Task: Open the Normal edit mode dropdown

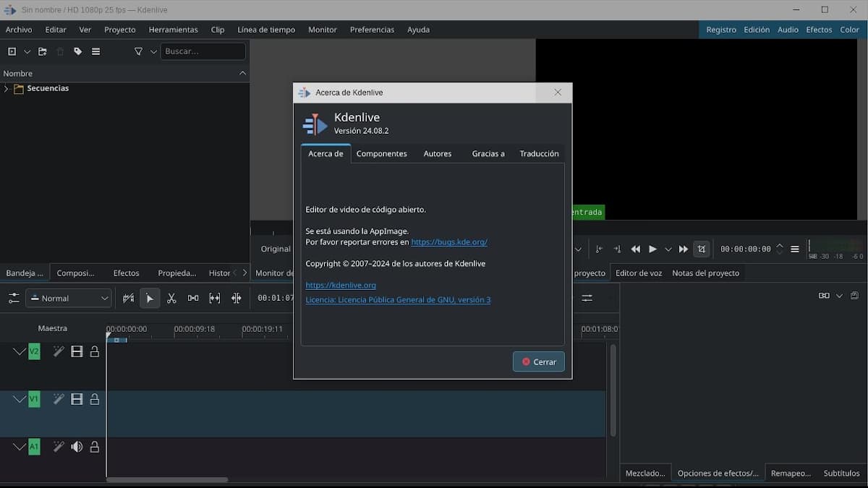Action: 69,298
